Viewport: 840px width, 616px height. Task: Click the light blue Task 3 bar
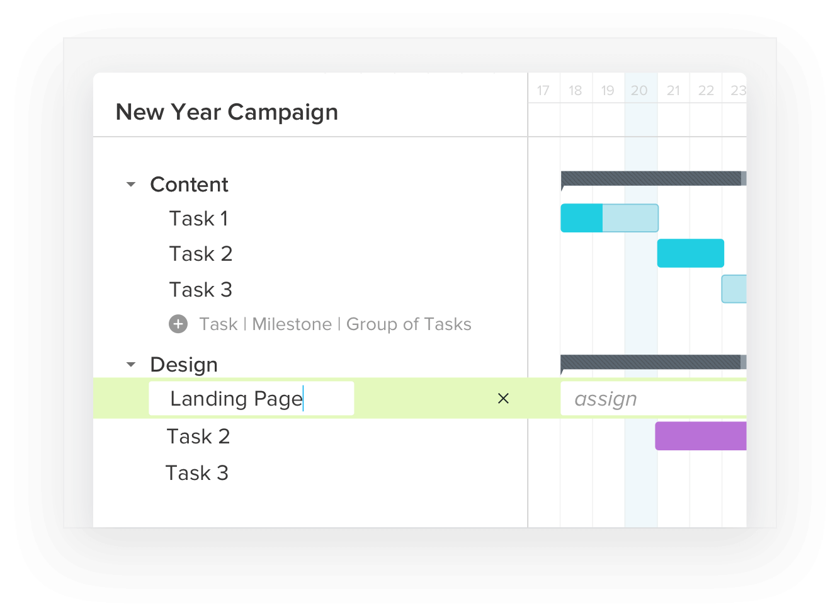tap(734, 288)
